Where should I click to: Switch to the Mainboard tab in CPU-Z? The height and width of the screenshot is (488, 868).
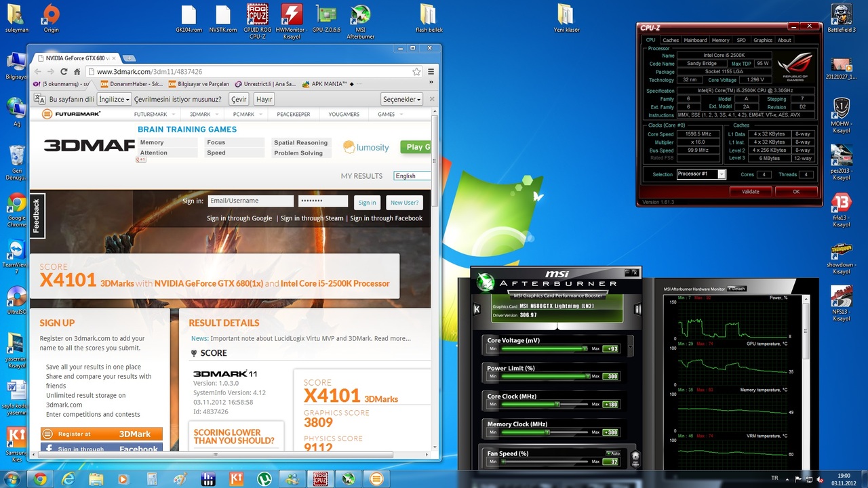click(695, 40)
